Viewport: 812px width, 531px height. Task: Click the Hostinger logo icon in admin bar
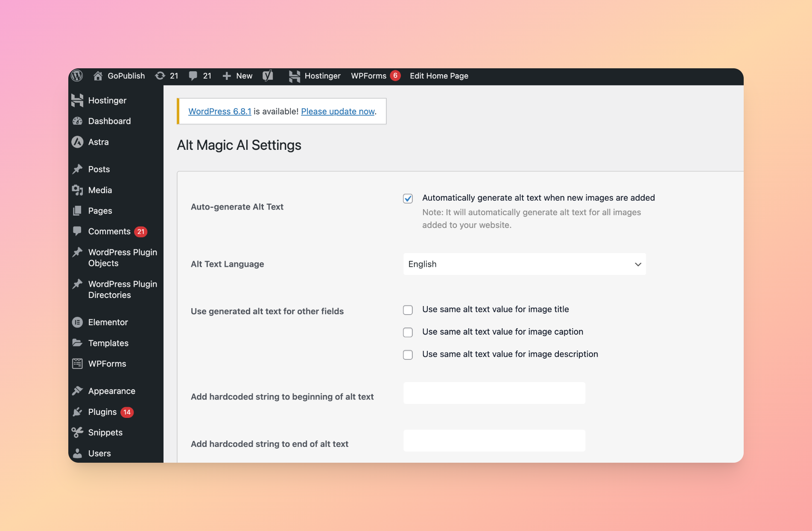(x=294, y=76)
